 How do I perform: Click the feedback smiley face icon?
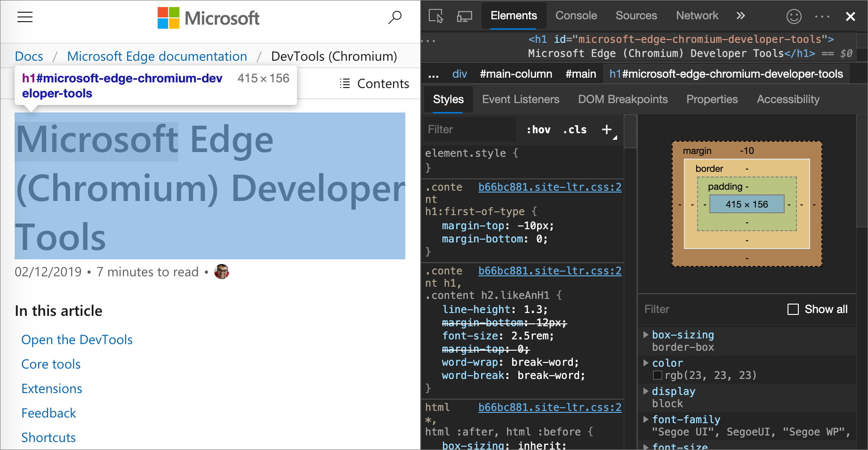[x=794, y=16]
